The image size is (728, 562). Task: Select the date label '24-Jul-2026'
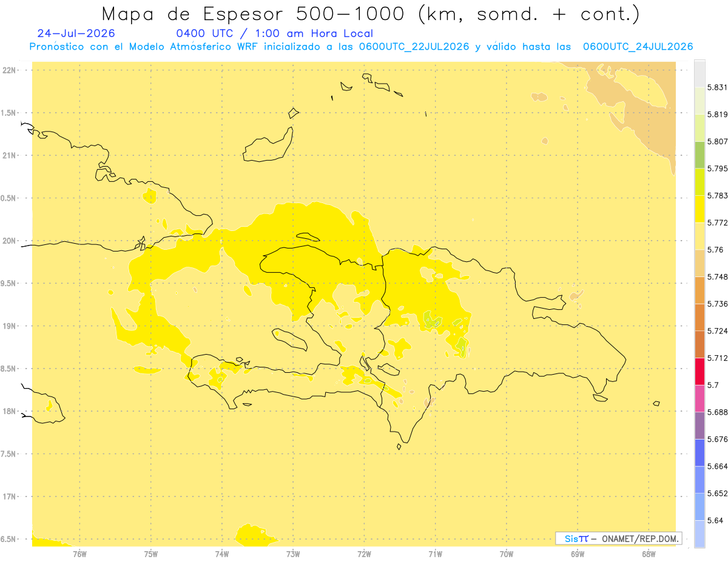76,33
